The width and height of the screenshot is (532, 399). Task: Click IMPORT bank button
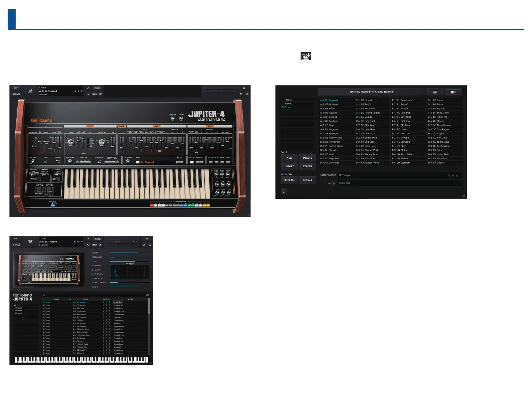click(289, 166)
